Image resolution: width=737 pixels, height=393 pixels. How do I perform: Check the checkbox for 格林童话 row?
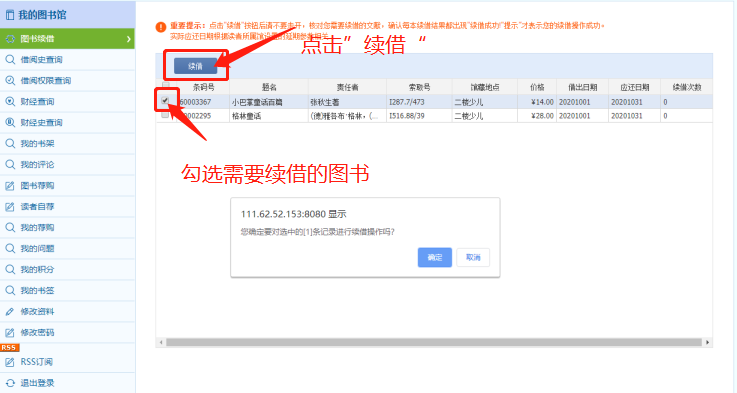pos(165,114)
